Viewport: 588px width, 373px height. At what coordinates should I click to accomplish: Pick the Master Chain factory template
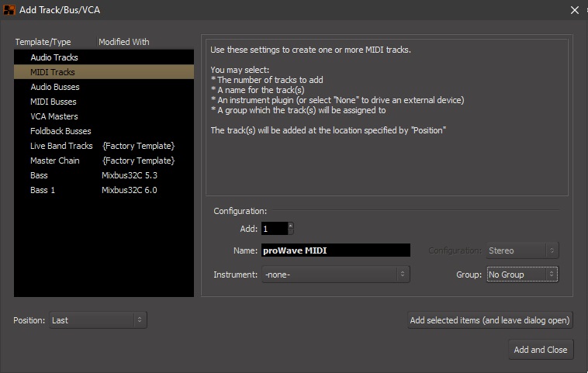coord(104,161)
